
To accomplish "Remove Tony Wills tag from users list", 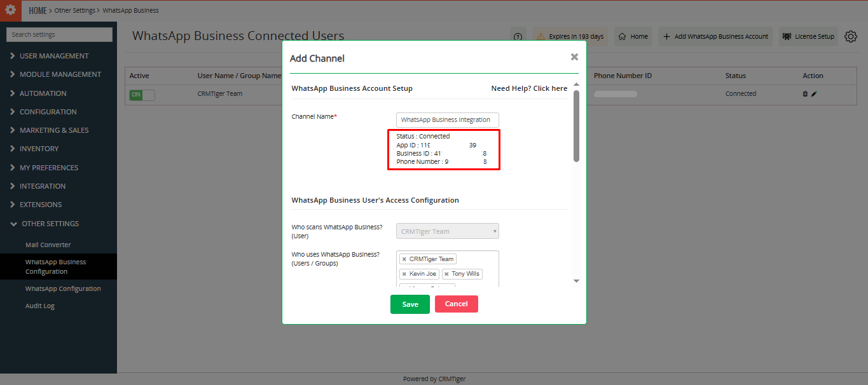I will (x=446, y=274).
